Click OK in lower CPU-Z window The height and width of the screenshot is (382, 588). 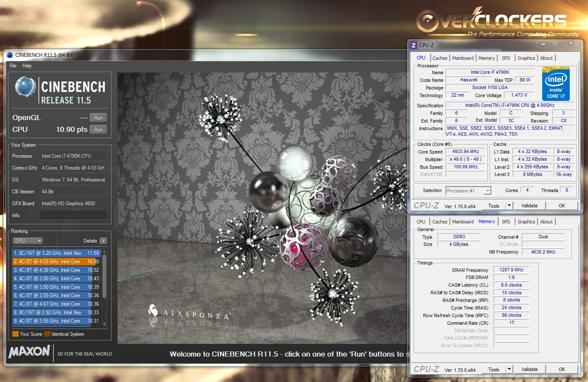coord(562,369)
